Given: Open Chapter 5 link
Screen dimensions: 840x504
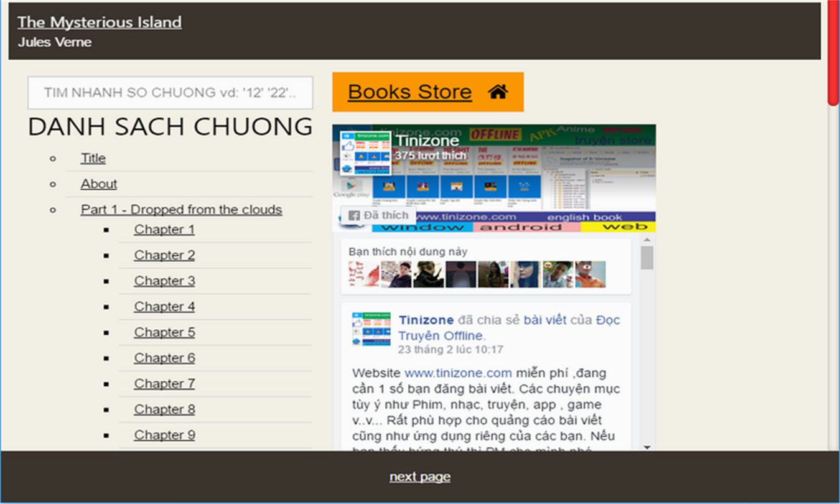Looking at the screenshot, I should pos(164,332).
